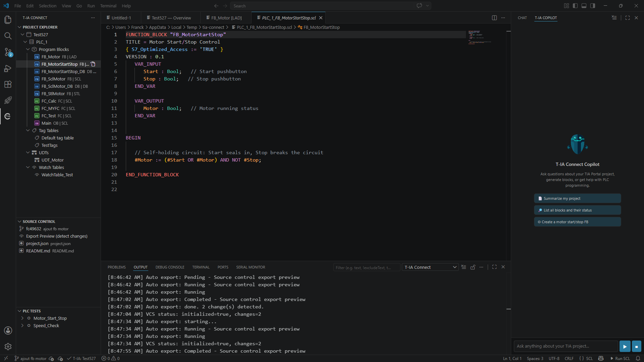Open the chat icon beside search bar
Screen dimensions: 644x362
coord(419,6)
